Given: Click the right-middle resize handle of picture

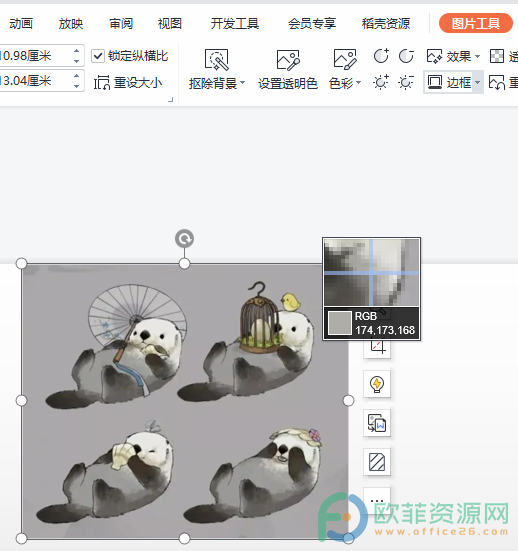Looking at the screenshot, I should point(348,400).
